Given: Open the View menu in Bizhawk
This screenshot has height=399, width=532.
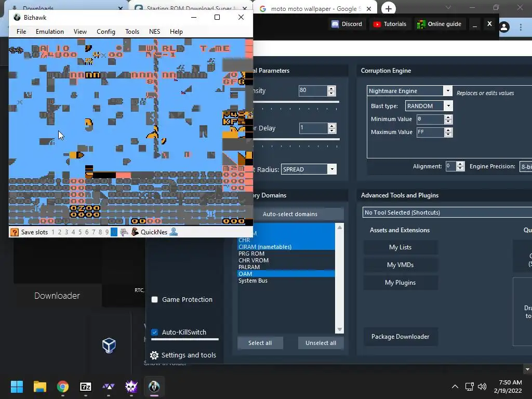Looking at the screenshot, I should 80,32.
